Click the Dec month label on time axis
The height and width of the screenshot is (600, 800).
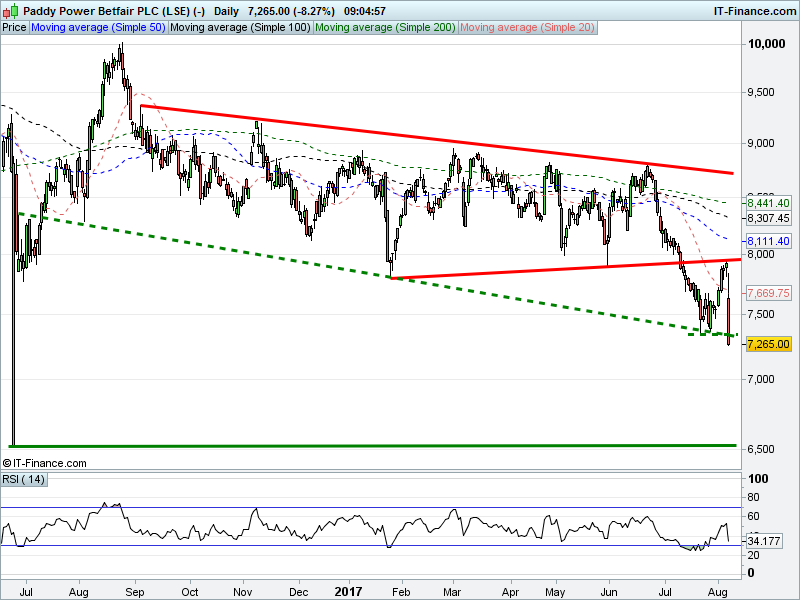[298, 592]
